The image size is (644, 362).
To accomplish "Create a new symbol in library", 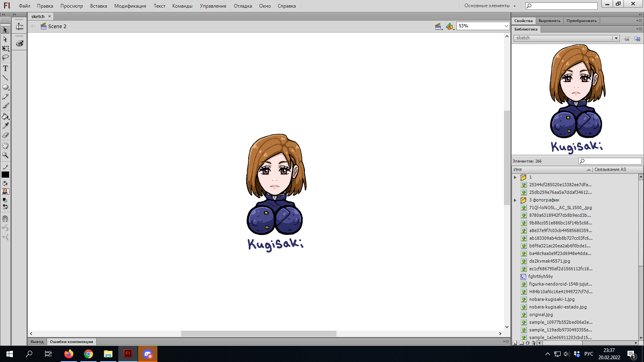I will (x=515, y=343).
